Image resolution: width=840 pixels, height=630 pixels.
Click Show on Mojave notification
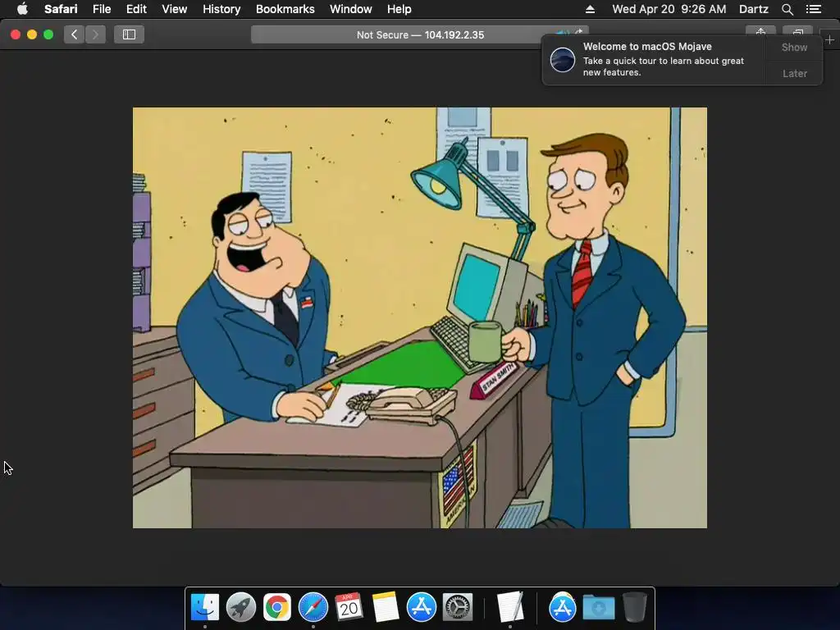point(794,47)
